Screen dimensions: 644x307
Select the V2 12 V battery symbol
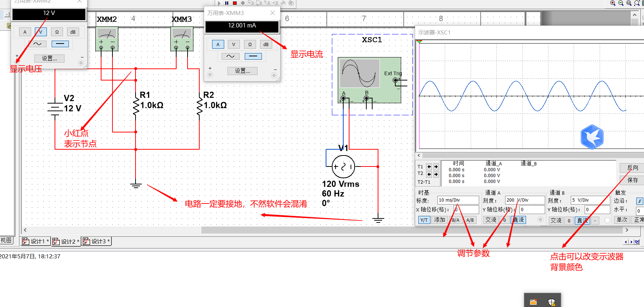55,108
